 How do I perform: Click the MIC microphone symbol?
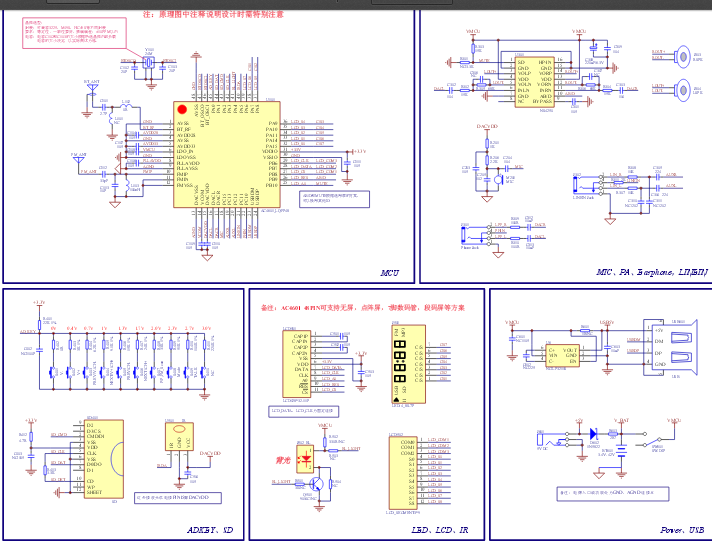tap(499, 179)
